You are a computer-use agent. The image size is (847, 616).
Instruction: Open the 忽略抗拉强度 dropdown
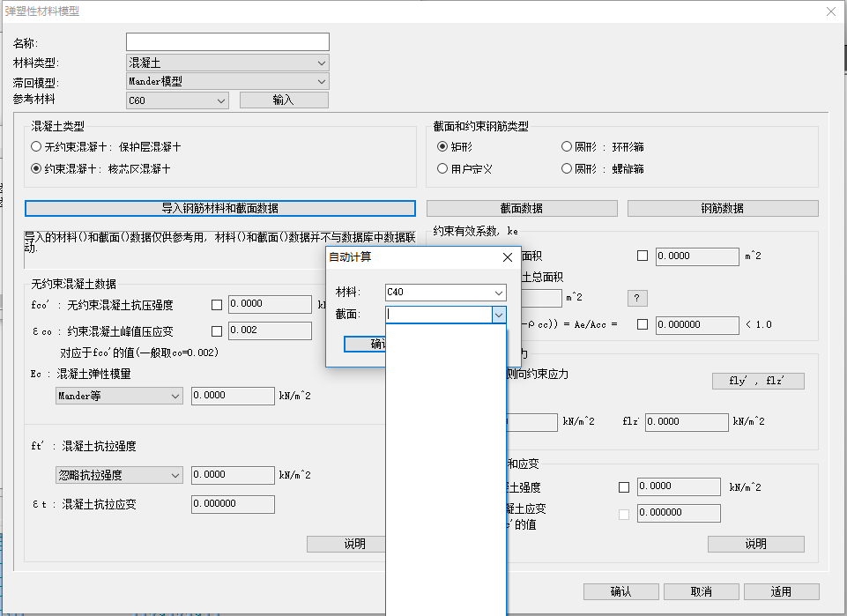coord(119,475)
